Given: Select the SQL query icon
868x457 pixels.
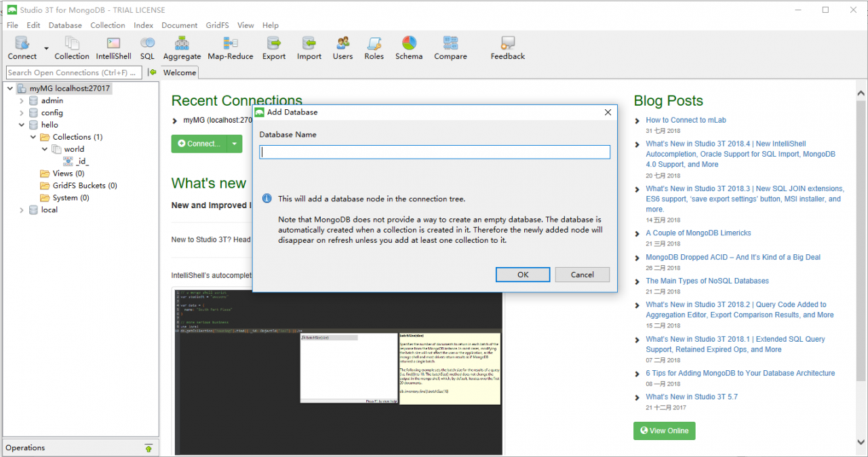Looking at the screenshot, I should point(147,47).
